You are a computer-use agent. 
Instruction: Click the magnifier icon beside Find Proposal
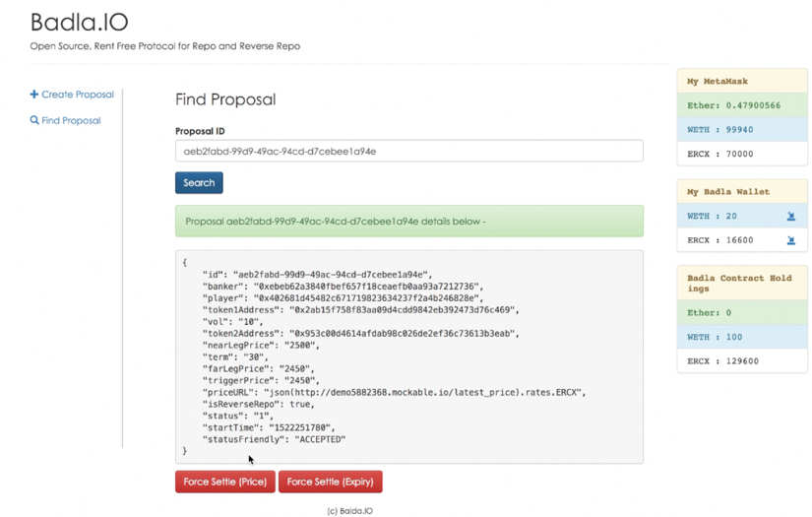[34, 120]
